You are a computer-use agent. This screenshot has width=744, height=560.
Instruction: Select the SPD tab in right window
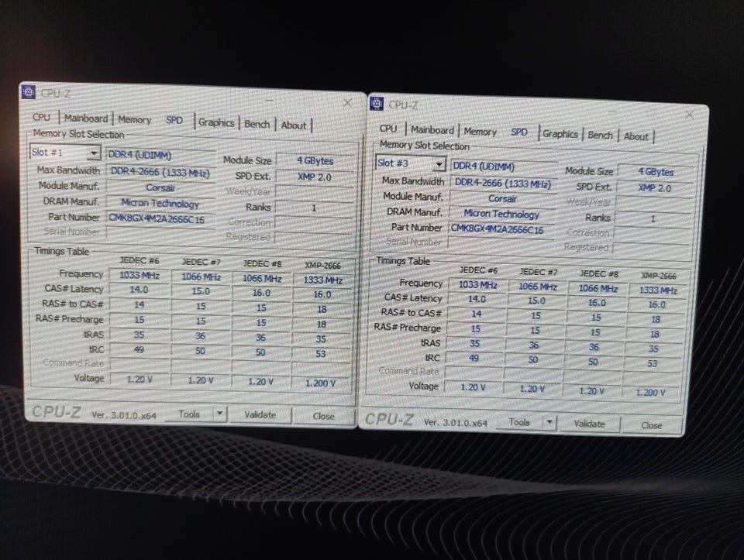tap(518, 132)
